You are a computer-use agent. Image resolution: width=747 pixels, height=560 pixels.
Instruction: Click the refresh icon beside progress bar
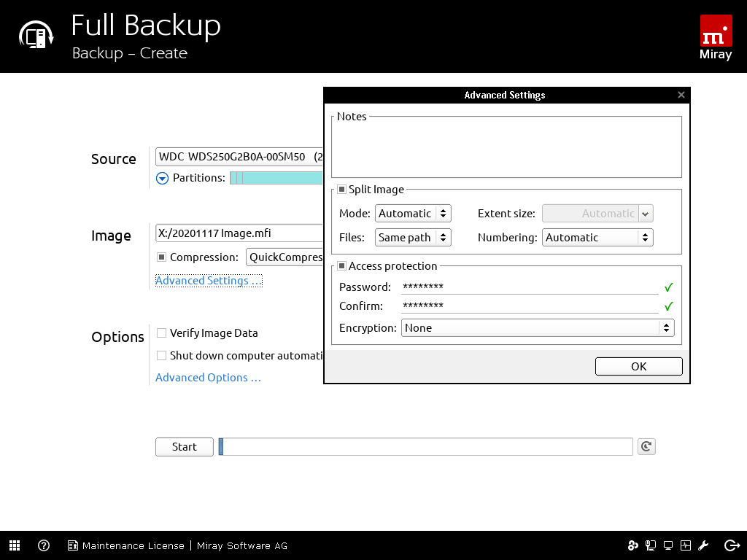click(646, 446)
